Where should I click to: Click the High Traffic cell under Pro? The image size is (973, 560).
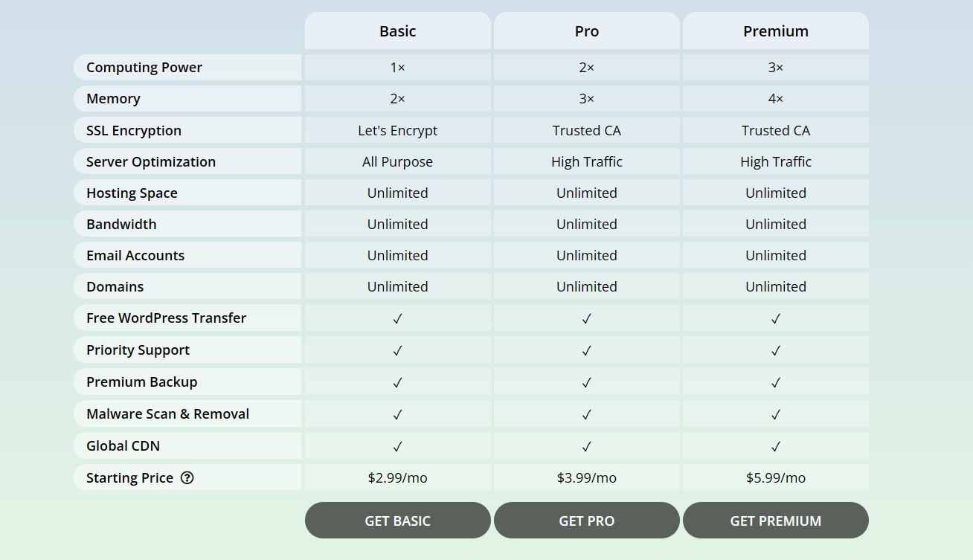586,161
